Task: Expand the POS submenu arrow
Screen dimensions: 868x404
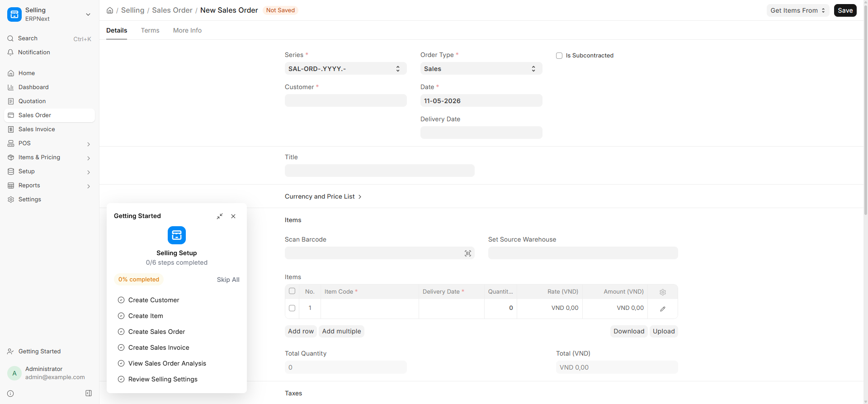Action: click(89, 144)
